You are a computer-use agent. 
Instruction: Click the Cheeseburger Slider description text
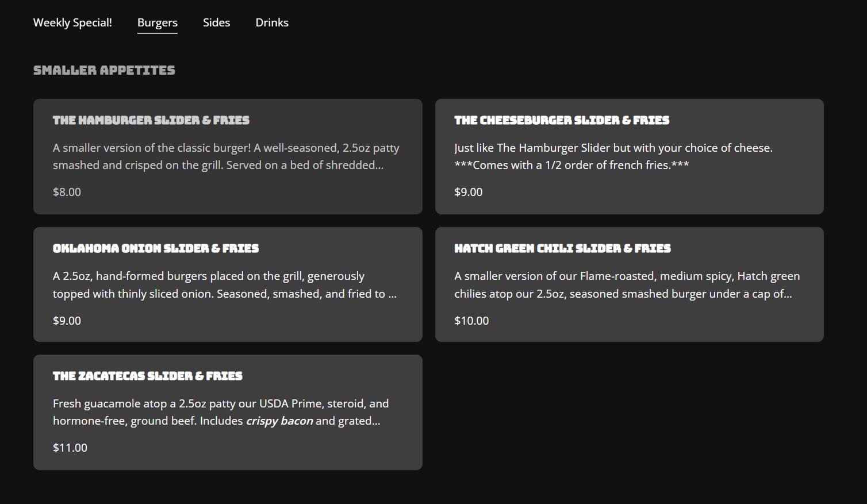click(x=613, y=156)
